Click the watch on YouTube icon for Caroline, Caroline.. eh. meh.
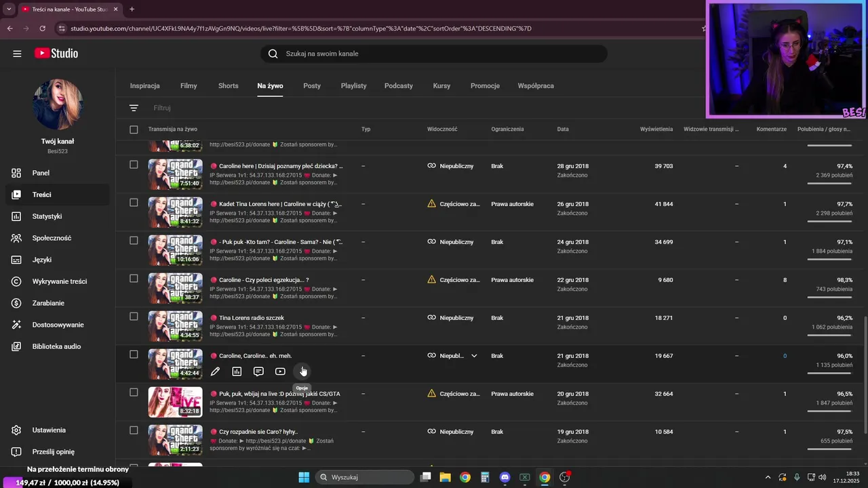Image resolution: width=868 pixels, height=488 pixels. 280,371
